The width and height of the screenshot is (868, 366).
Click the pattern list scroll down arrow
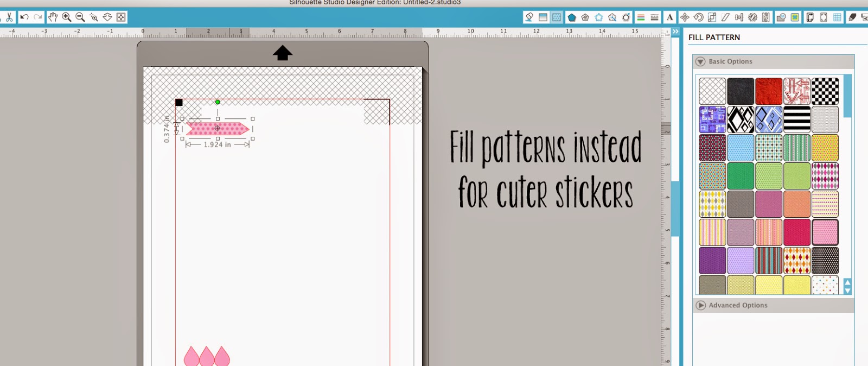847,291
